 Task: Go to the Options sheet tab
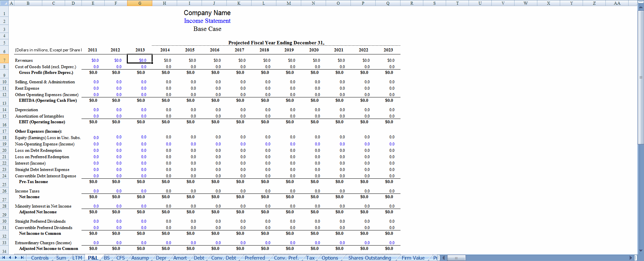click(x=330, y=258)
